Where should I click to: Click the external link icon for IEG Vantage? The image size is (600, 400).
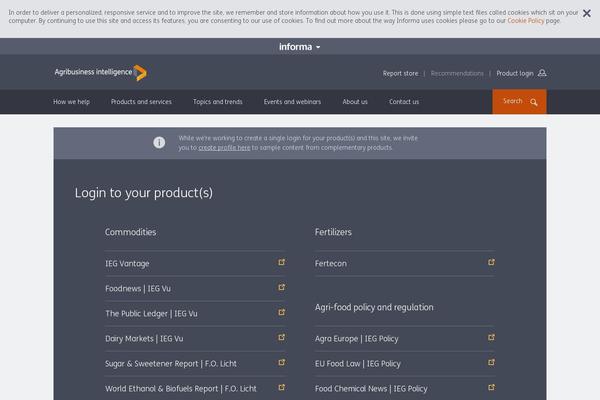[x=282, y=262]
